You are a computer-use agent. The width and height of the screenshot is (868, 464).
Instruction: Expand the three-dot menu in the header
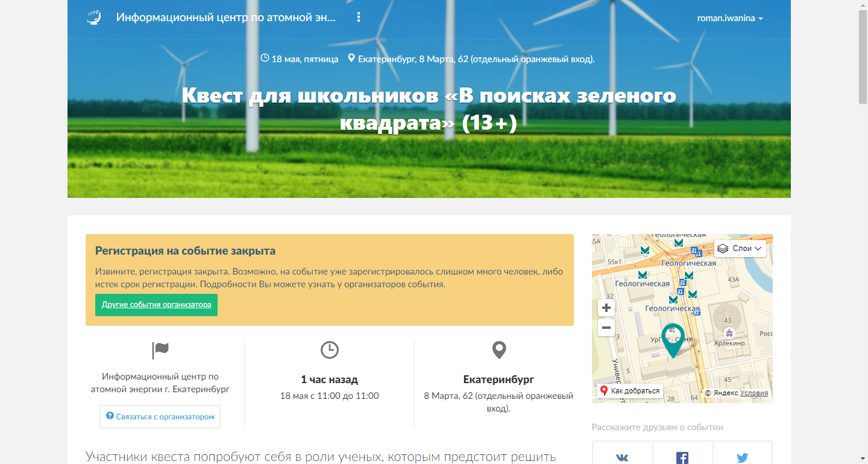pyautogui.click(x=359, y=17)
